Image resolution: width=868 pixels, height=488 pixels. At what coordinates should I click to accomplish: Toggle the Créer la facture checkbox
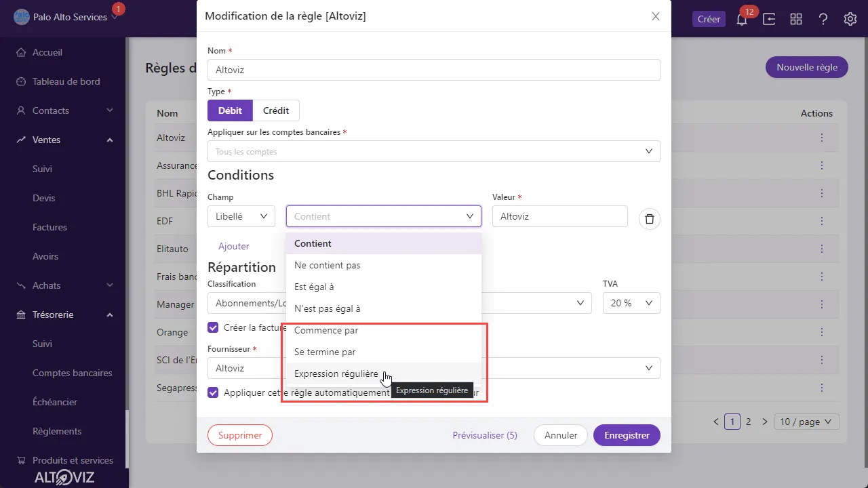click(x=213, y=327)
